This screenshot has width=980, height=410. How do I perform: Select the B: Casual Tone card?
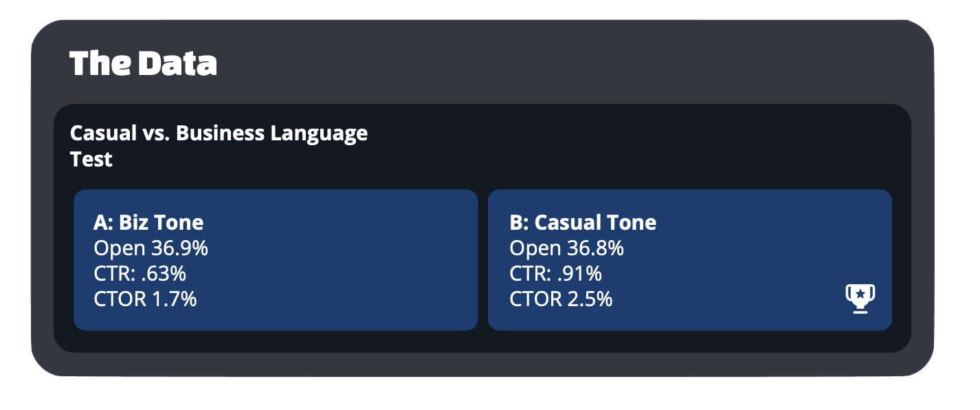(690, 260)
